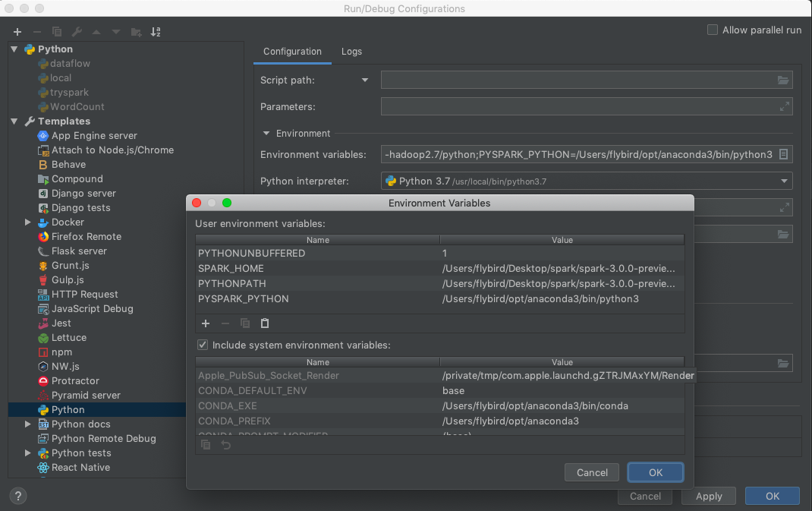Click Apply in Run/Debug Configurations window
The height and width of the screenshot is (511, 812).
click(x=709, y=497)
